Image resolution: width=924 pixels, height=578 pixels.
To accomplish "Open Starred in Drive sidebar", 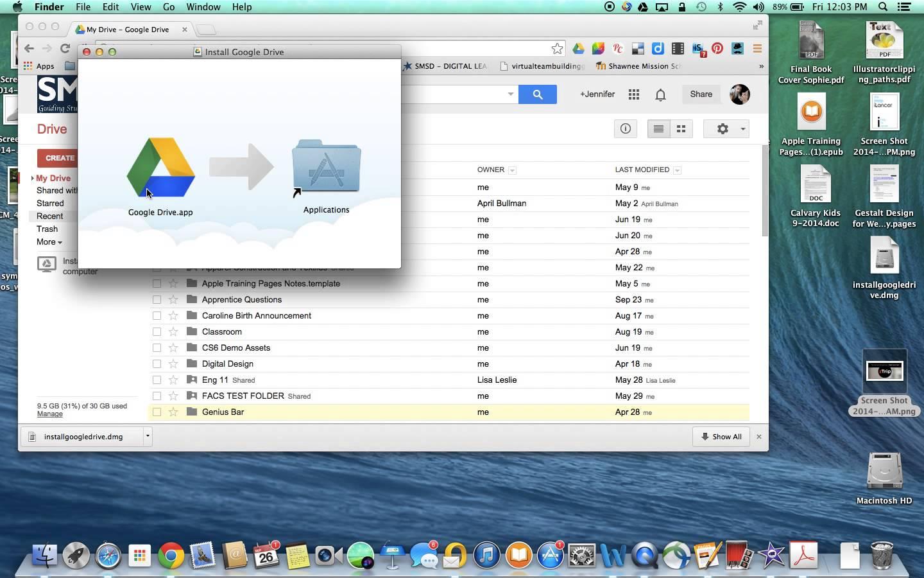I will click(x=50, y=204).
